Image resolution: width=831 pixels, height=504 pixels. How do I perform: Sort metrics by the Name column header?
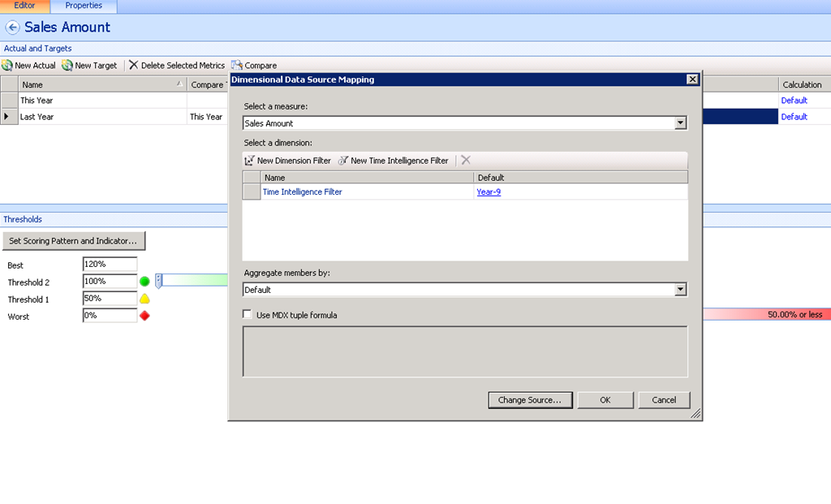(102, 84)
